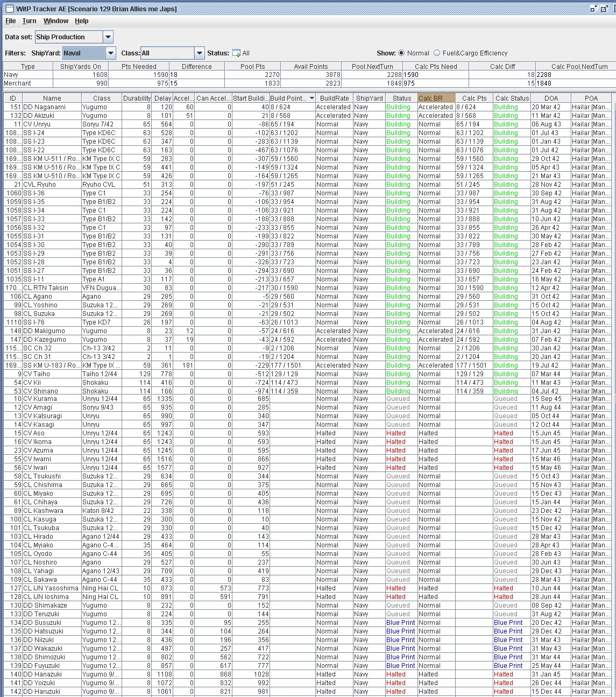The height and width of the screenshot is (697, 616).
Task: Open the Class filter dropdown arrow
Action: 200,53
